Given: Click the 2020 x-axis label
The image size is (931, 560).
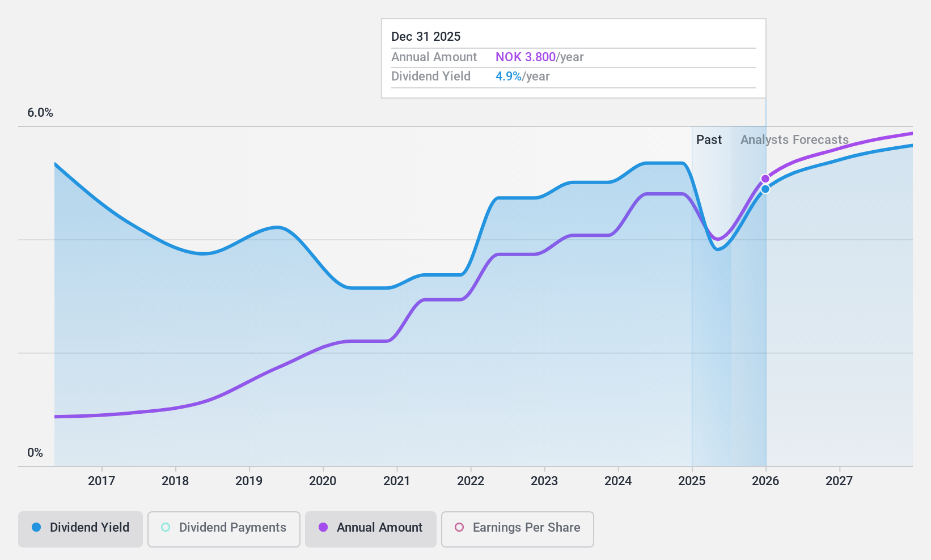Looking at the screenshot, I should 323,481.
